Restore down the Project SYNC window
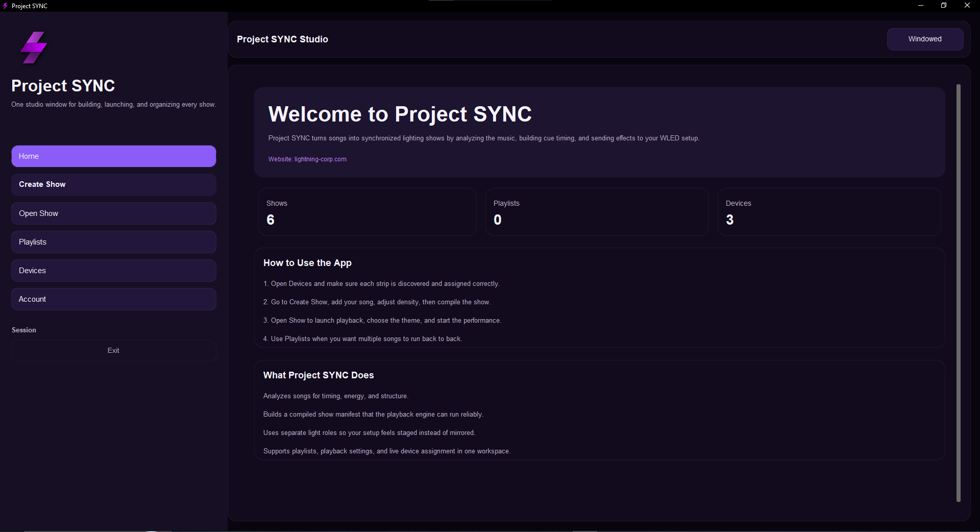The width and height of the screenshot is (980, 532). pos(944,6)
